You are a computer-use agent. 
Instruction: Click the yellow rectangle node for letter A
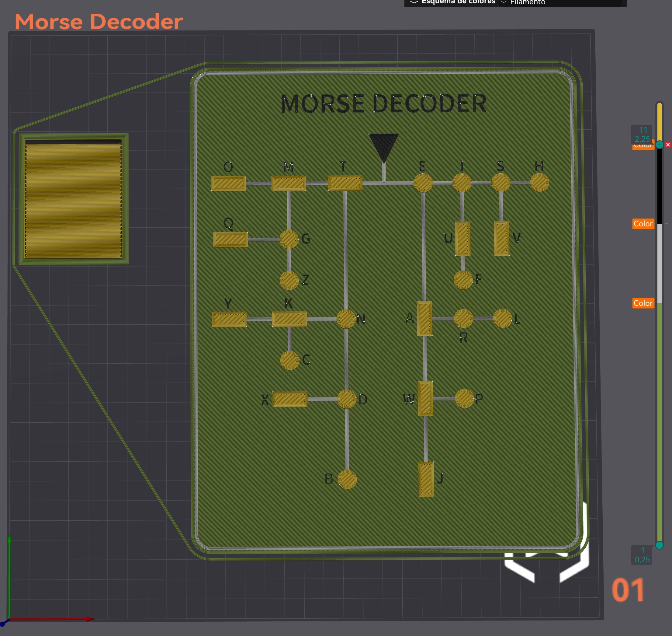(424, 319)
